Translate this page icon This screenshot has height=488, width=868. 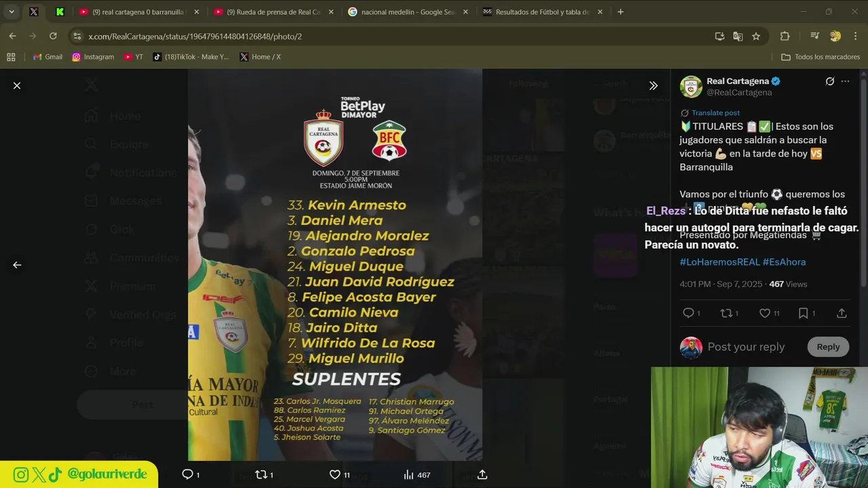pyautogui.click(x=738, y=36)
